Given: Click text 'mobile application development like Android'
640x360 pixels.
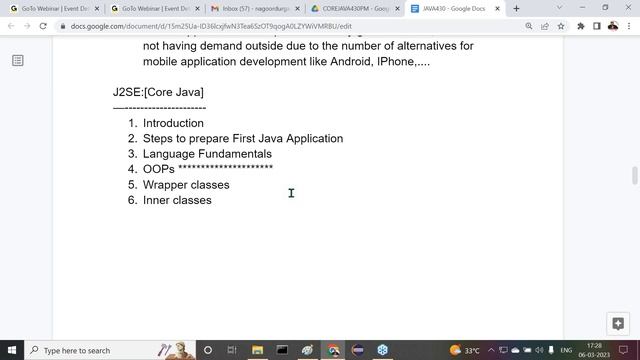Looking at the screenshot, I should [258, 62].
